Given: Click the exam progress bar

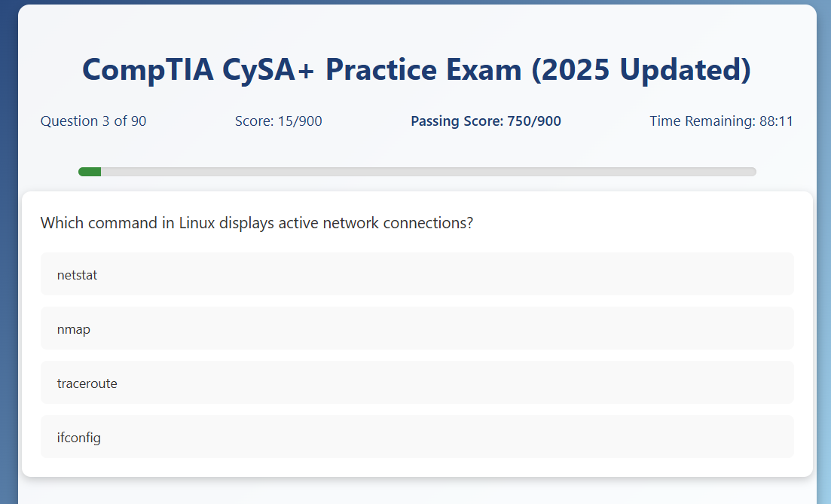Looking at the screenshot, I should [x=417, y=172].
